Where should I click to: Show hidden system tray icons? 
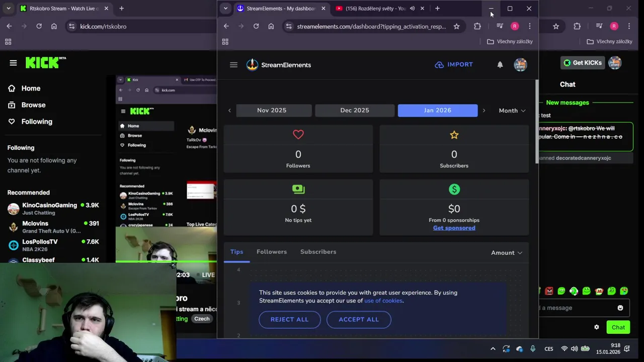pos(493,349)
